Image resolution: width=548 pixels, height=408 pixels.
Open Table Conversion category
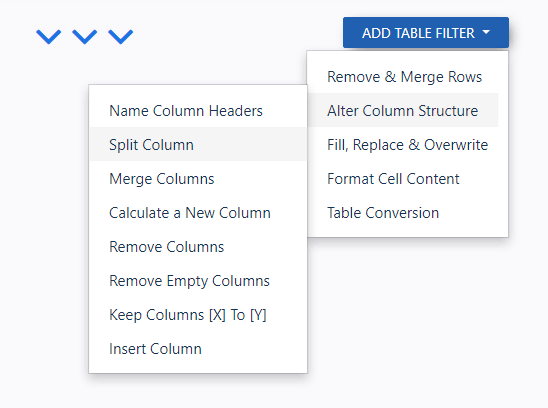pyautogui.click(x=383, y=213)
